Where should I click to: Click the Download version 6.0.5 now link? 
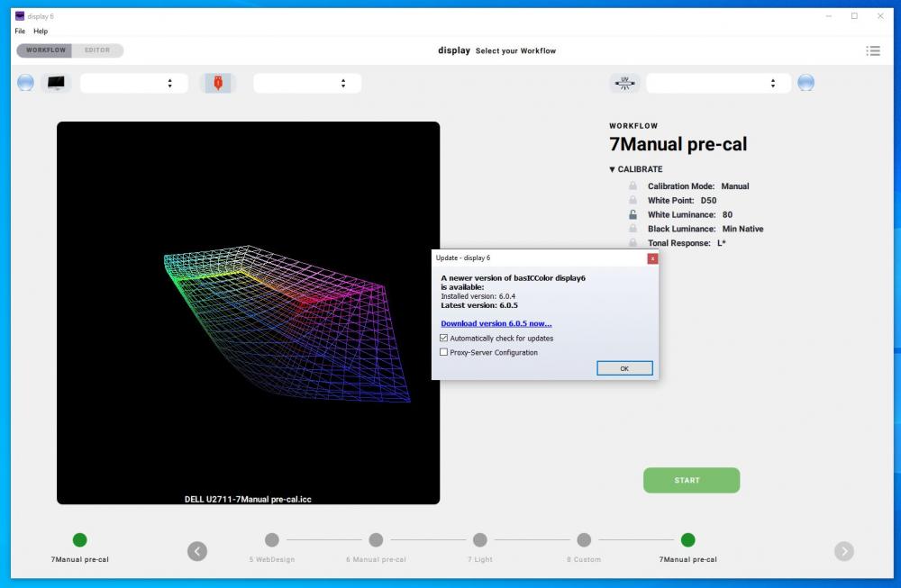(x=496, y=323)
